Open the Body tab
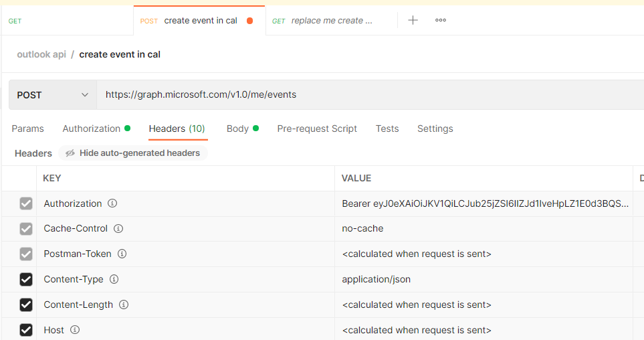The image size is (644, 340). [242, 129]
